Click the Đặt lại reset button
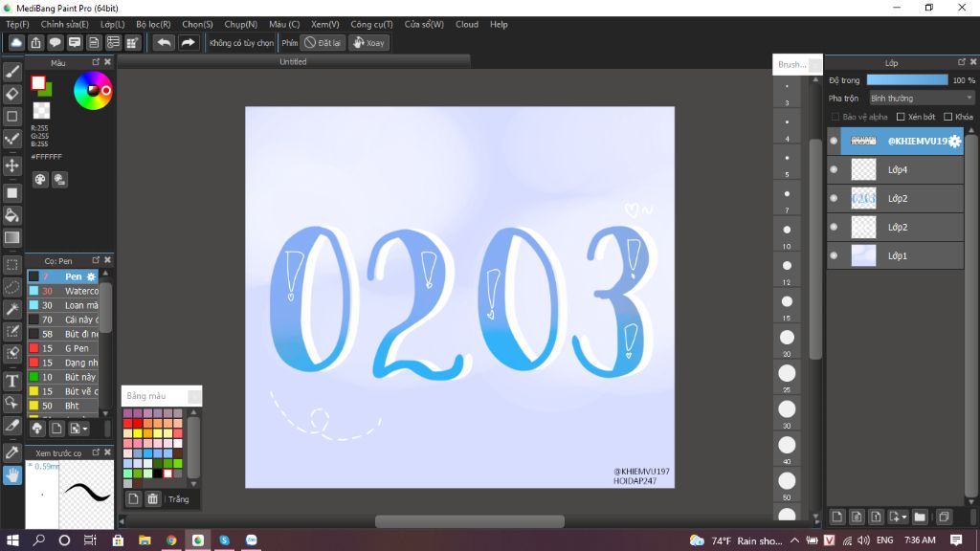The image size is (980, 551). pos(323,42)
